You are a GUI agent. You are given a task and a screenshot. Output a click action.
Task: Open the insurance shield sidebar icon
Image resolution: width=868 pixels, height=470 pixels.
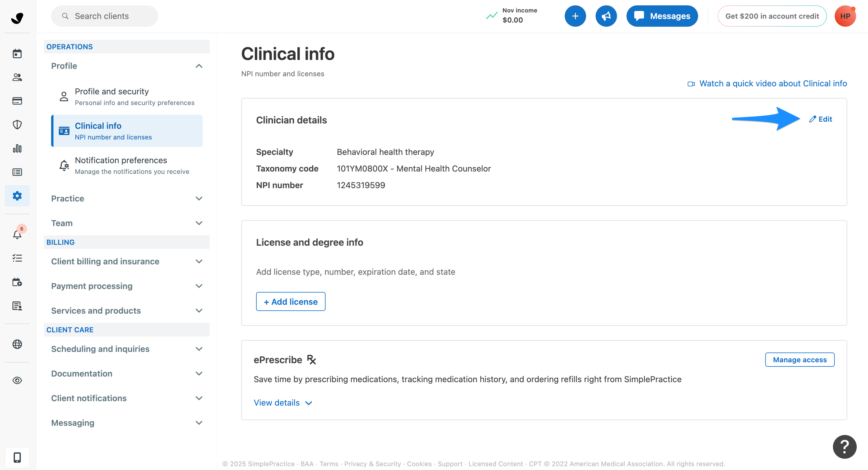click(17, 125)
